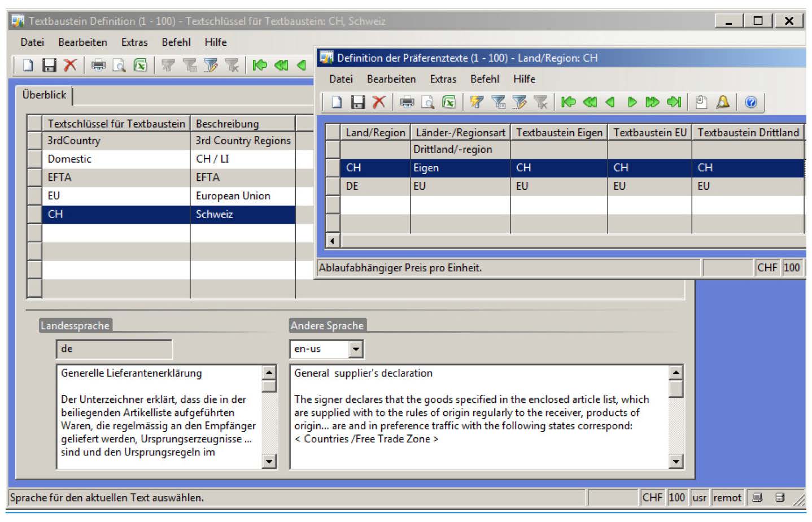Open help icon in Präferenztexte toolbar
Screen dimensions: 812x522
(751, 102)
